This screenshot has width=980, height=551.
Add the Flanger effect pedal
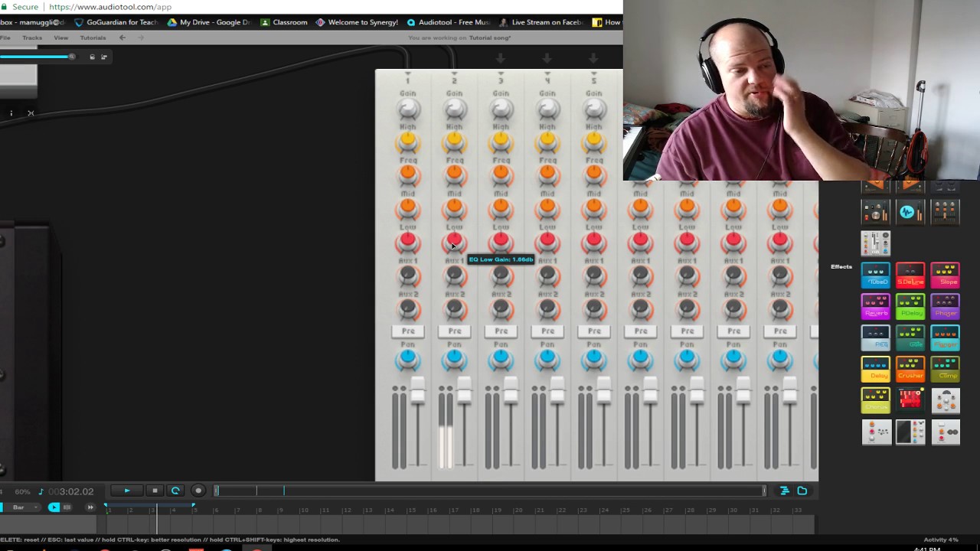(946, 337)
